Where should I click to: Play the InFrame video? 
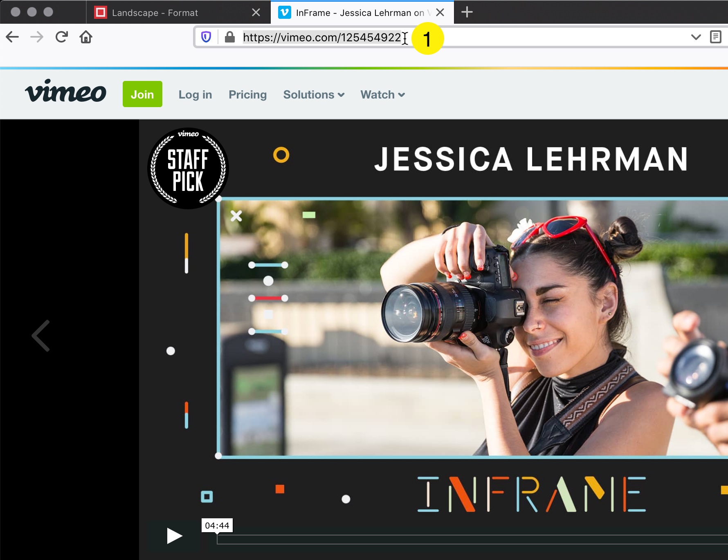174,535
